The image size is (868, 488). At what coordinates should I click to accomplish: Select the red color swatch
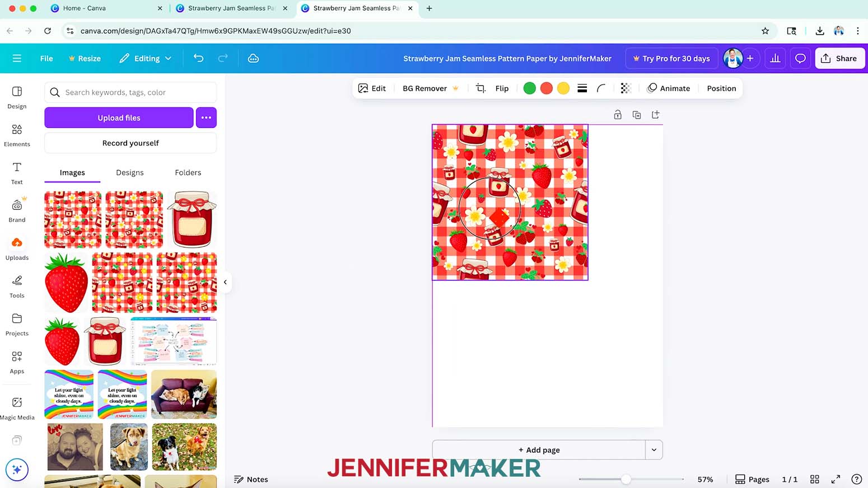(547, 88)
